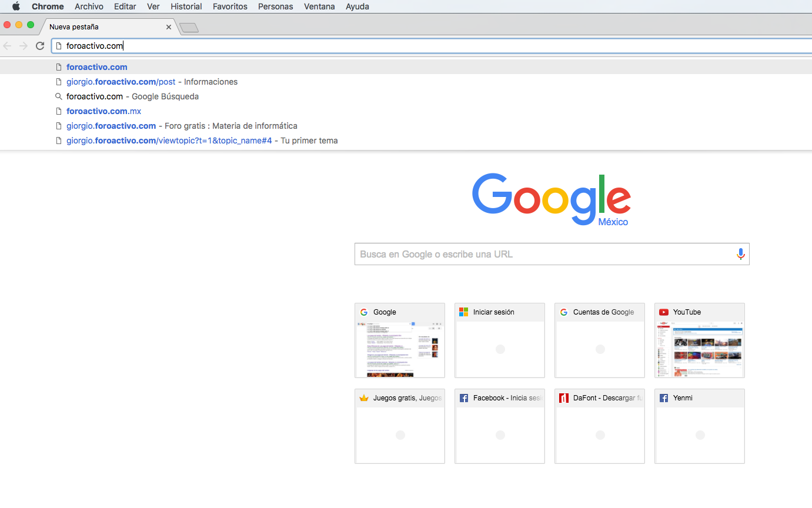Viewport: 812px width, 508px height.
Task: Open the DaFont tile
Action: pos(600,426)
